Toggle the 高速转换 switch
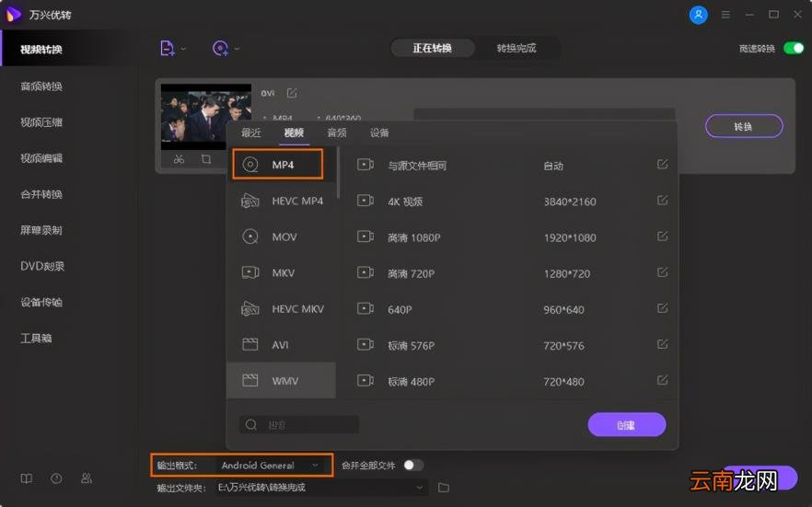Viewport: 812px width, 507px height. click(793, 48)
